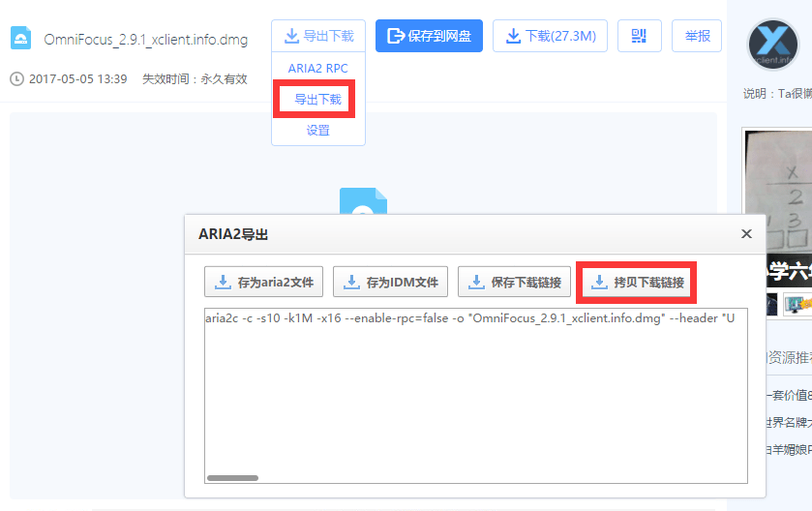Click inside the aria2c command text area

coord(476,396)
